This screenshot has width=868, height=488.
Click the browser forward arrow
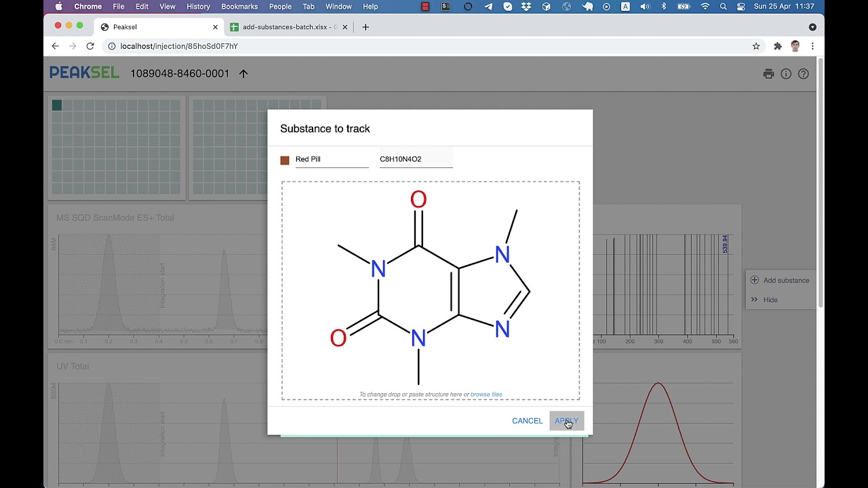point(73,46)
